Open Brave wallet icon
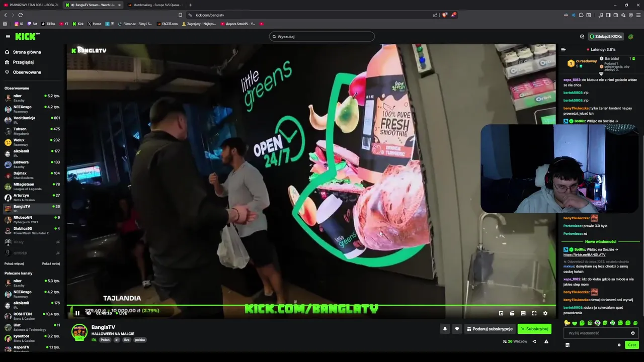 (616, 15)
